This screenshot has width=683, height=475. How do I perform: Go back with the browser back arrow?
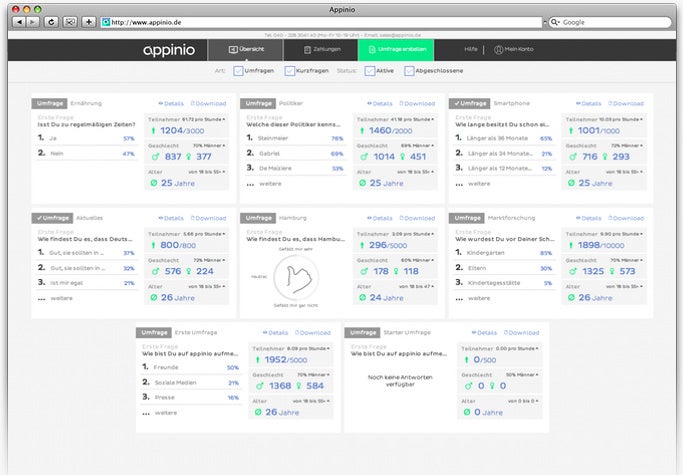[19, 22]
